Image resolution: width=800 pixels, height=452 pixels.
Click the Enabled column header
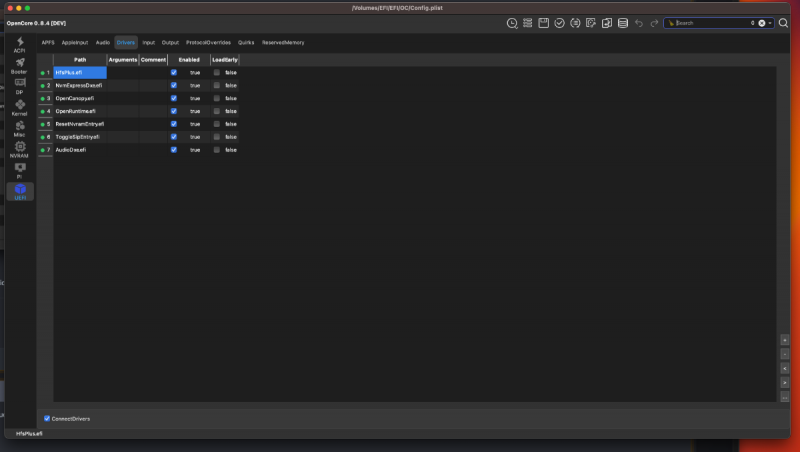tap(189, 60)
